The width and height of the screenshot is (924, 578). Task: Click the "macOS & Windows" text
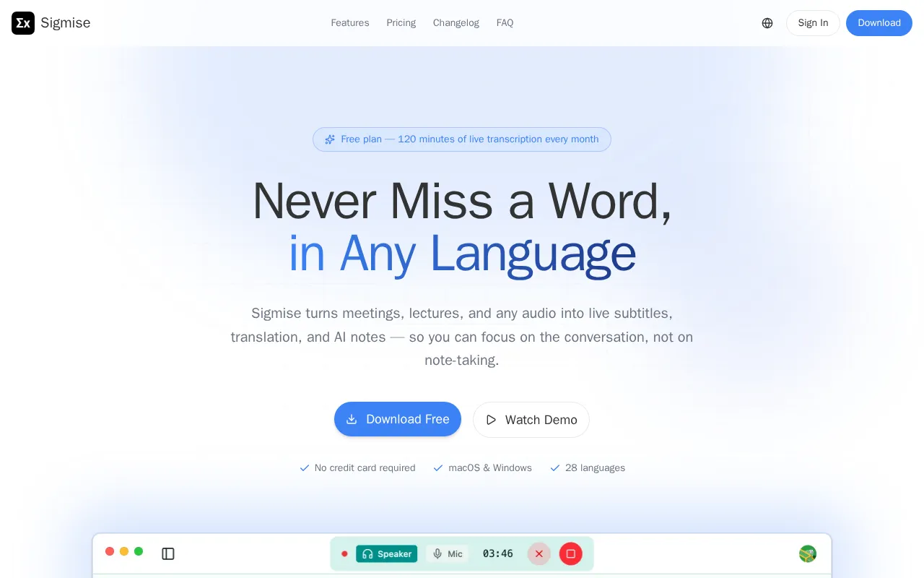pyautogui.click(x=490, y=468)
